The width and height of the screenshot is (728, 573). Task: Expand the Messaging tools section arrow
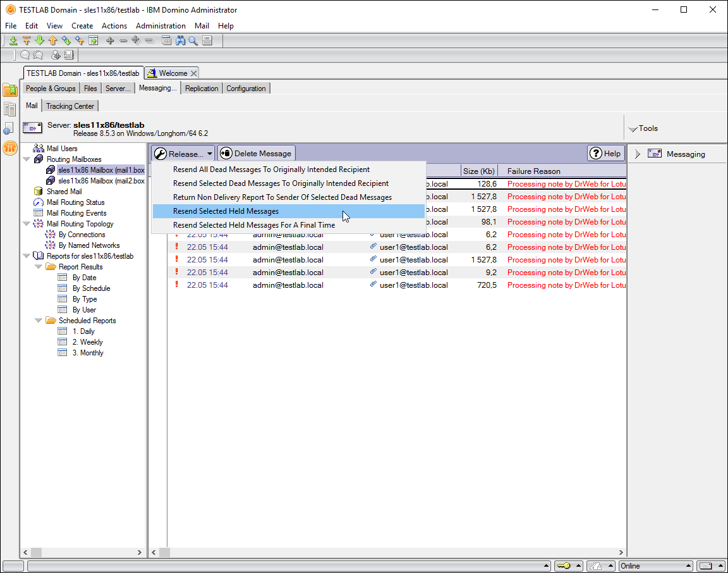click(638, 154)
